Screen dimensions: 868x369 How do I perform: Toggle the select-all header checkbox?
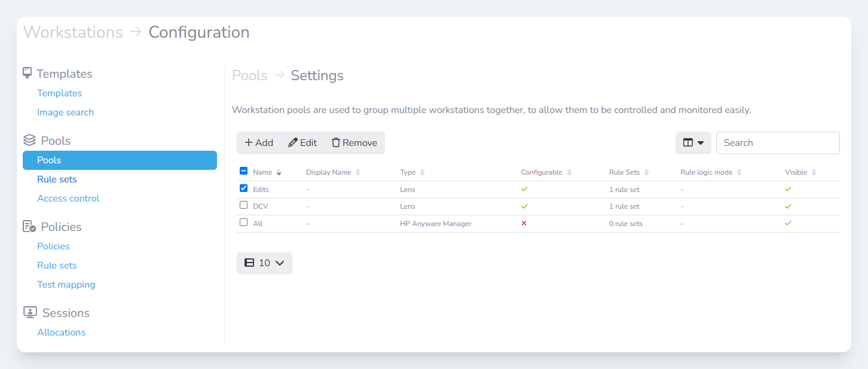tap(243, 172)
